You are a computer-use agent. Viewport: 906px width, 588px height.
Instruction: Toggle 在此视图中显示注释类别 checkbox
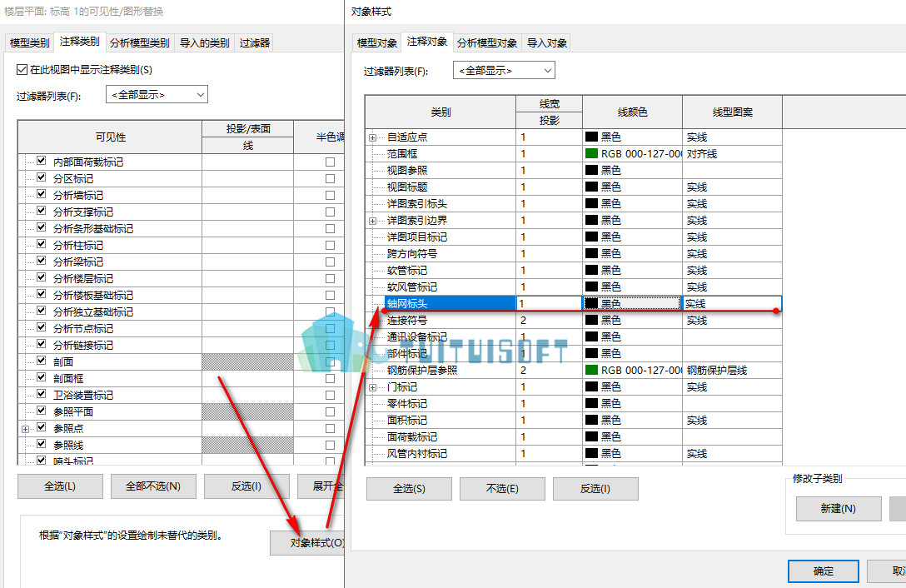[22, 70]
